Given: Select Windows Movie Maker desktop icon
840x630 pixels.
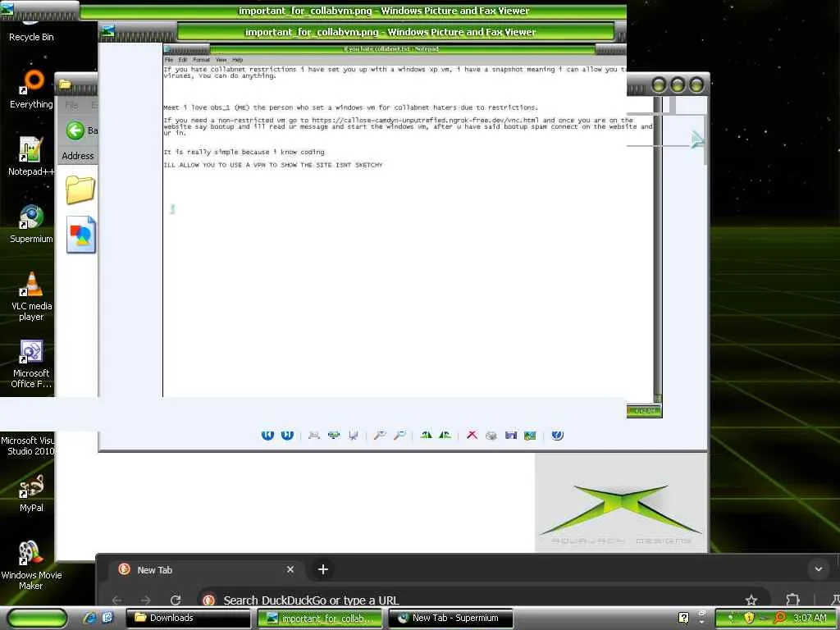Looking at the screenshot, I should coord(31,566).
